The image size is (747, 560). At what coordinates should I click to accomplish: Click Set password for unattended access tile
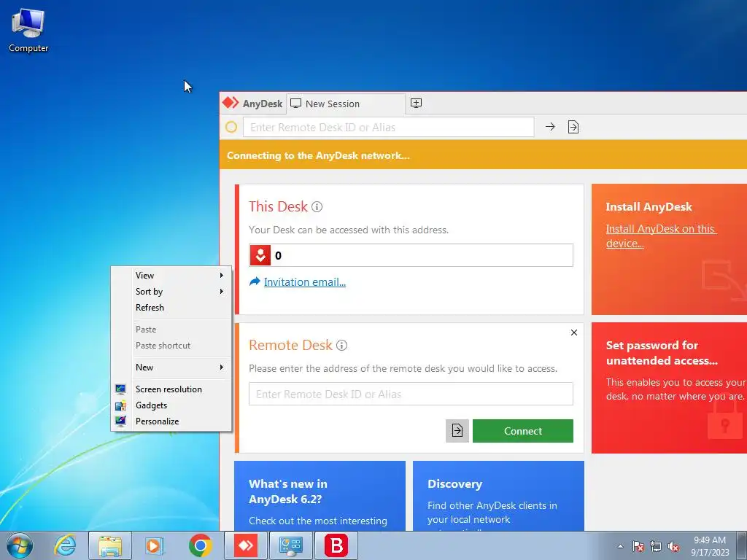click(669, 388)
